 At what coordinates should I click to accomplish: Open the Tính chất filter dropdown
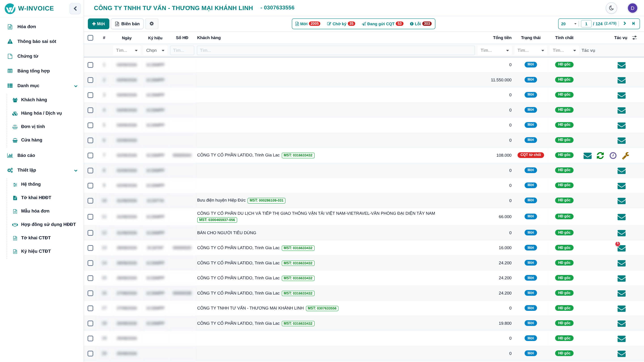point(564,51)
